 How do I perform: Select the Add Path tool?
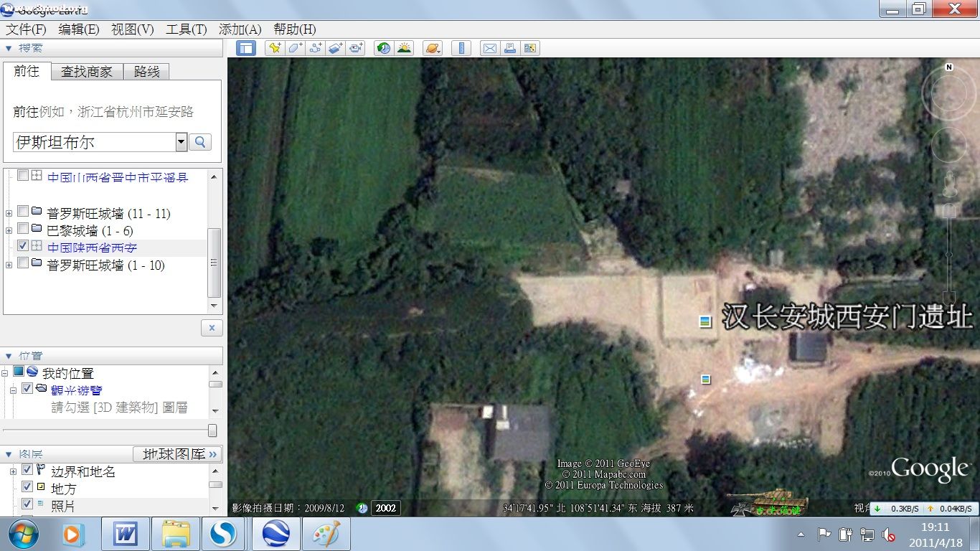315,48
